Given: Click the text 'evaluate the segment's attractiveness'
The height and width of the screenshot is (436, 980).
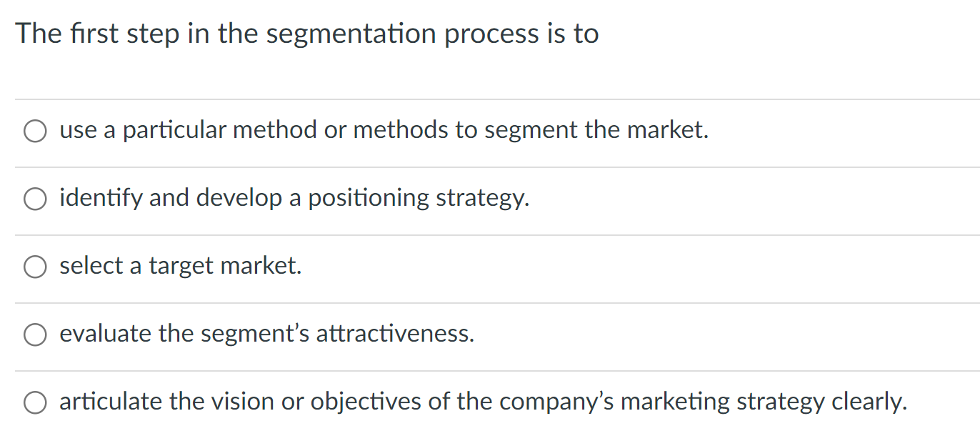Looking at the screenshot, I should click(267, 334).
